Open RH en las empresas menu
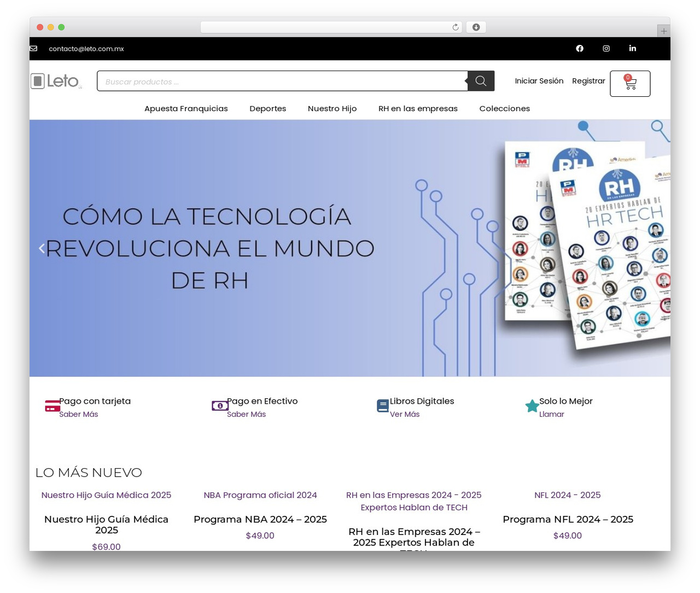Screen dimensions: 700x593 click(x=418, y=108)
